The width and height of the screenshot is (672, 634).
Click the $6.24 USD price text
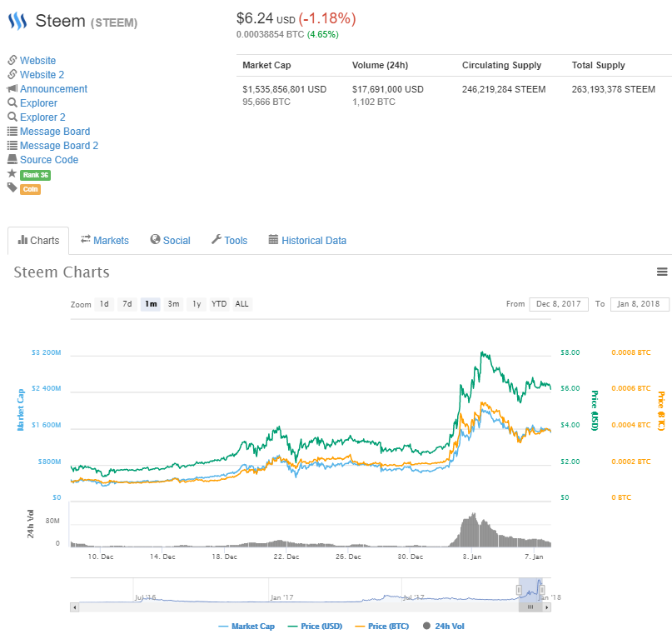tap(266, 18)
